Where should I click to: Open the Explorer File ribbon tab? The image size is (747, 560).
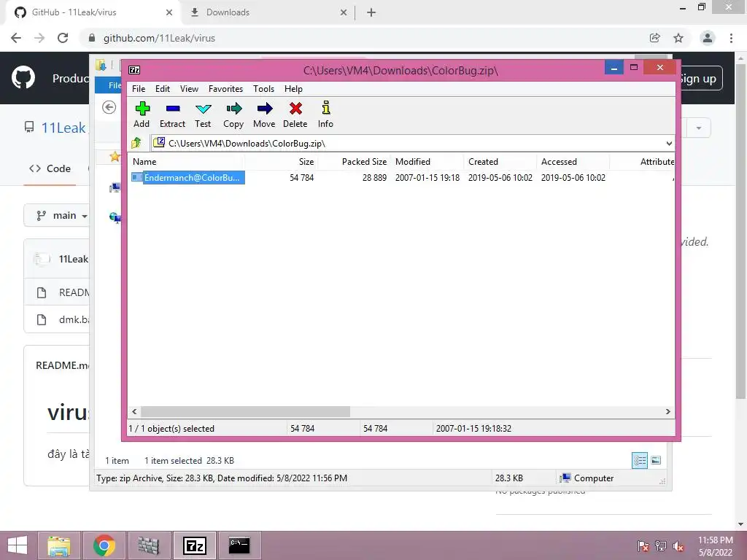pos(109,85)
